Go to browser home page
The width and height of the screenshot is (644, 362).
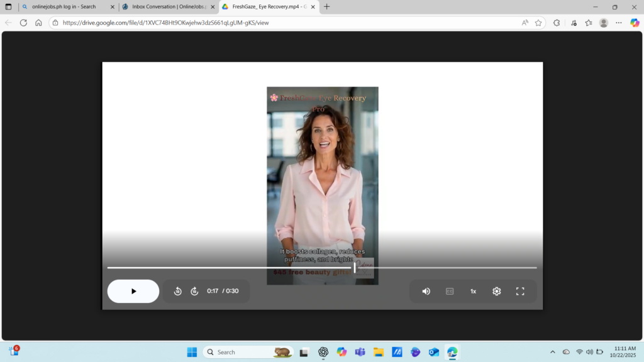tap(38, 23)
